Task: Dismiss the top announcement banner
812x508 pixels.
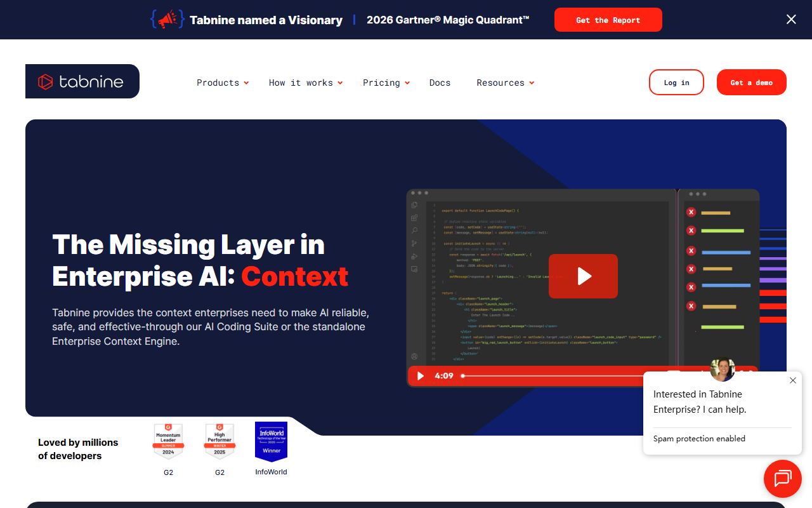Action: click(791, 20)
